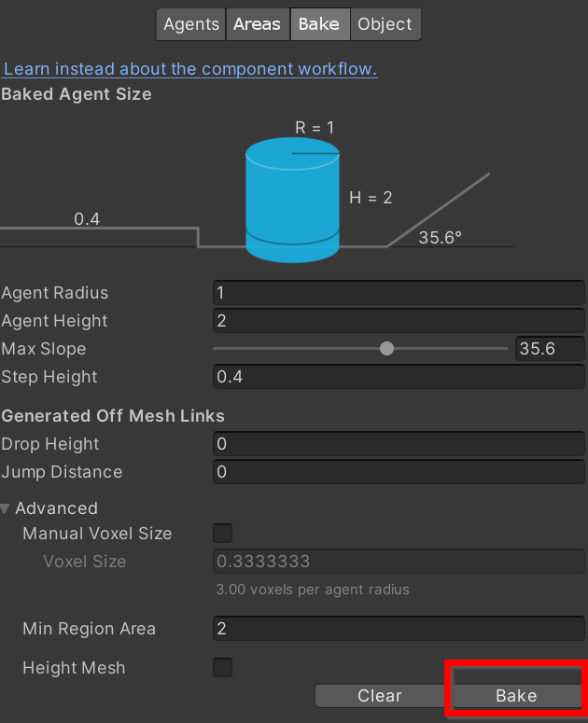Click the 'R = 1' diagram label
The height and width of the screenshot is (723, 588).
pyautogui.click(x=315, y=128)
